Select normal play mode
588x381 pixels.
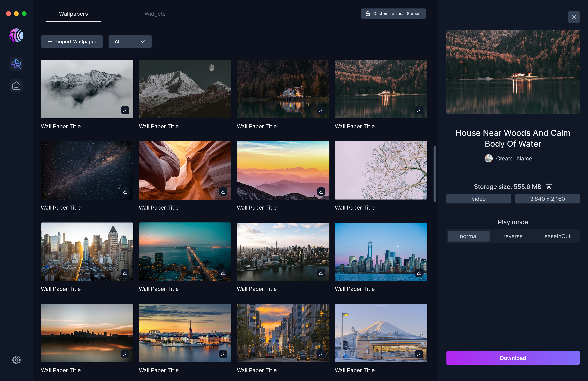pos(468,236)
